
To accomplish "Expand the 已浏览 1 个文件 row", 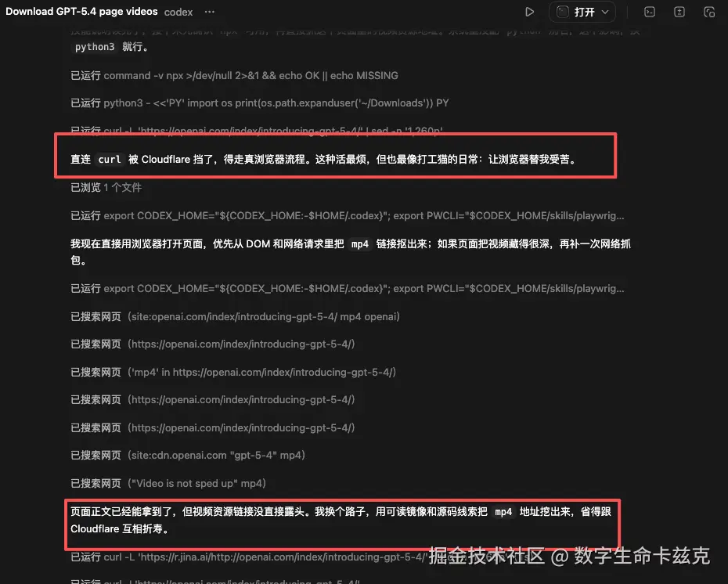I will pos(106,188).
